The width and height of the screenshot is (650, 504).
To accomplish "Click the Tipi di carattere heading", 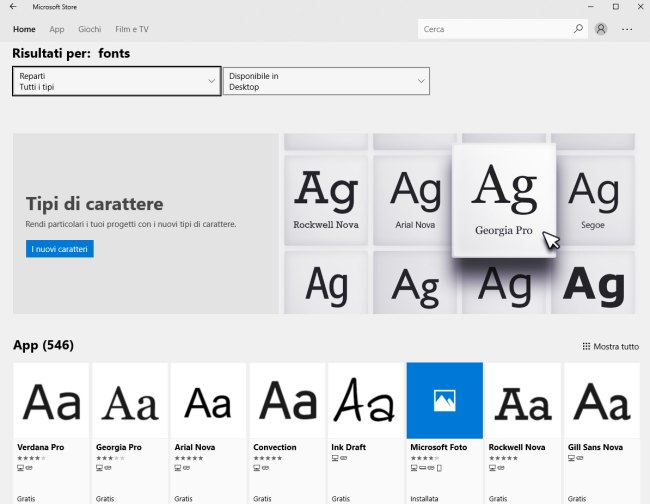I will [95, 204].
